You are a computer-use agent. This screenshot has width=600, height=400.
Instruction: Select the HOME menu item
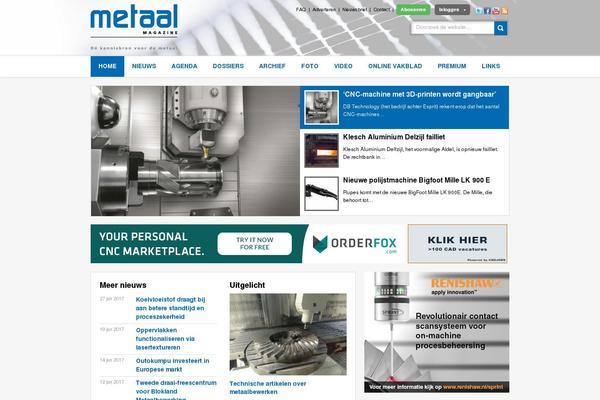point(107,66)
